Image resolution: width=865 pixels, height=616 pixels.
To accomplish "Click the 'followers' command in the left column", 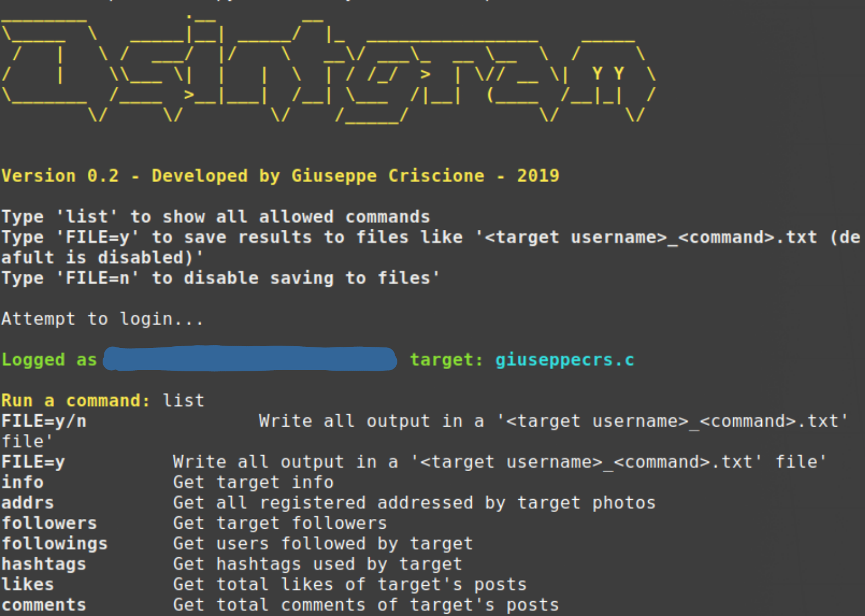I will 49,523.
